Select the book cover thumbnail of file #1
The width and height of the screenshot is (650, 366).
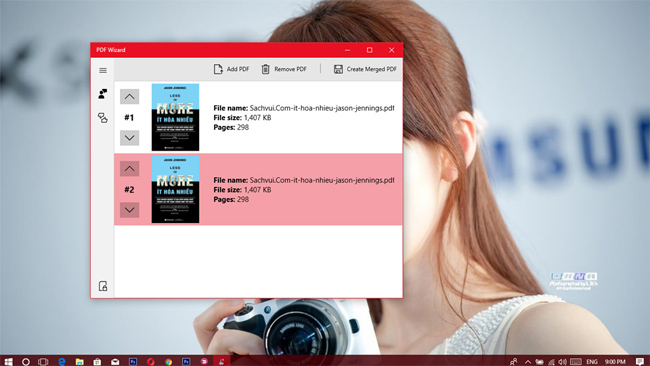[175, 117]
